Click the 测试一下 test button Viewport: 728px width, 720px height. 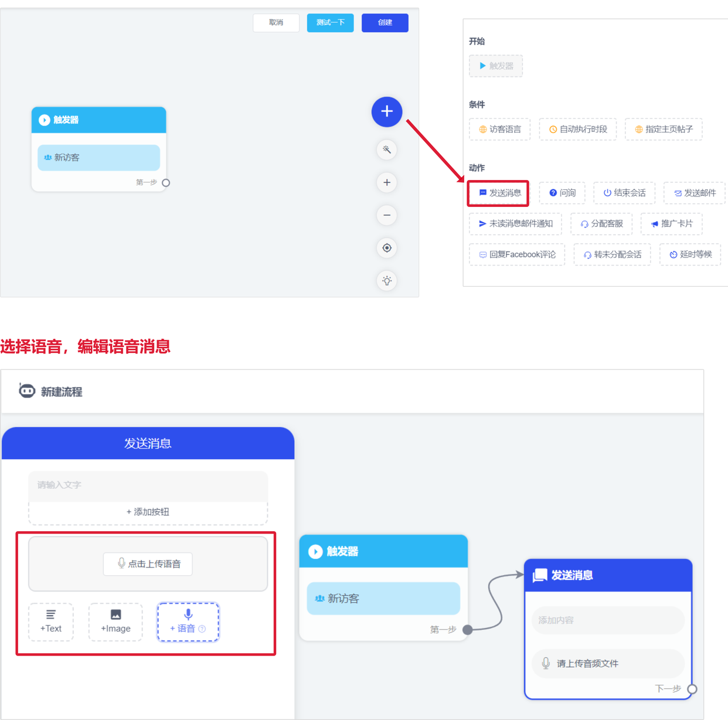(x=330, y=23)
